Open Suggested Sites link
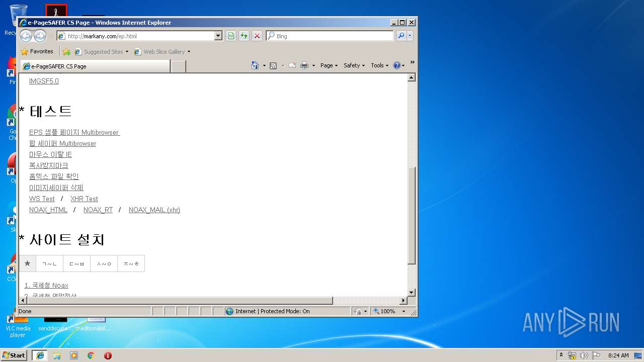644x362 pixels. (101, 52)
